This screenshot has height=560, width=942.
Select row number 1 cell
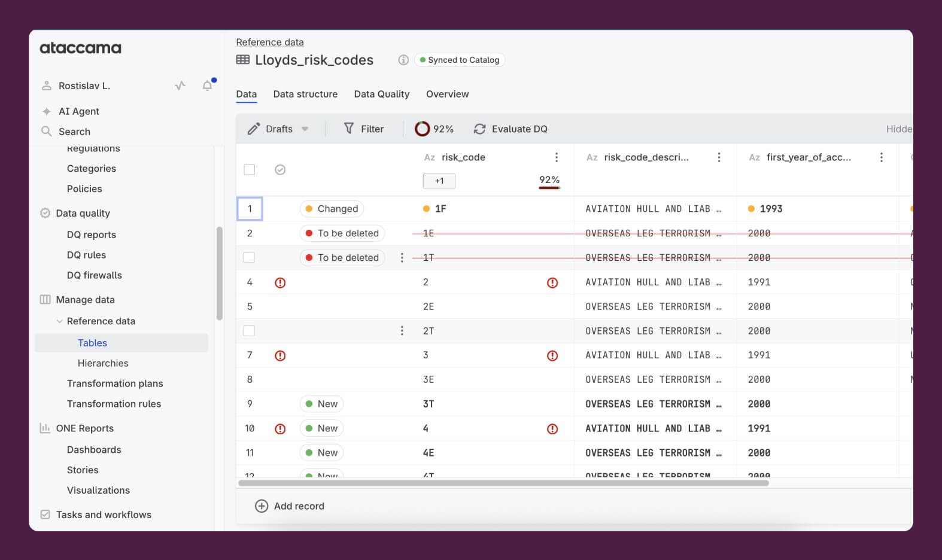[250, 209]
